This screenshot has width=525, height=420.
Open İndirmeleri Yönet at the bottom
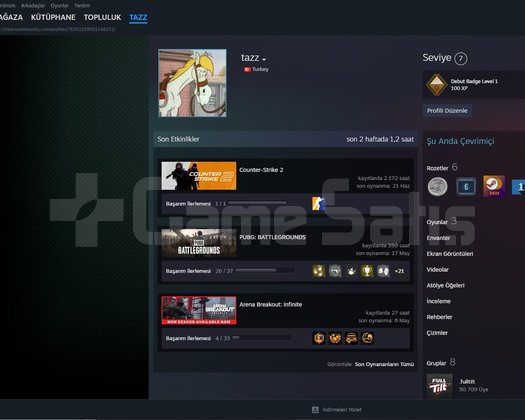[x=342, y=410]
